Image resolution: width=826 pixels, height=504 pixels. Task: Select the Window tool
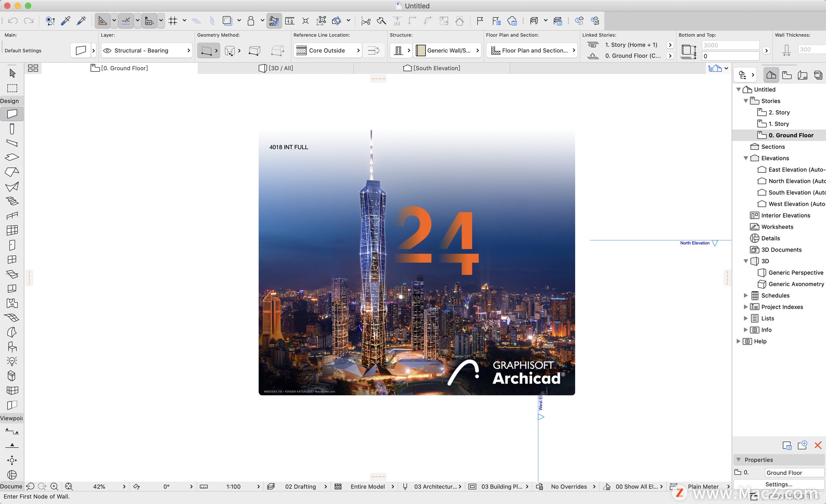12,259
